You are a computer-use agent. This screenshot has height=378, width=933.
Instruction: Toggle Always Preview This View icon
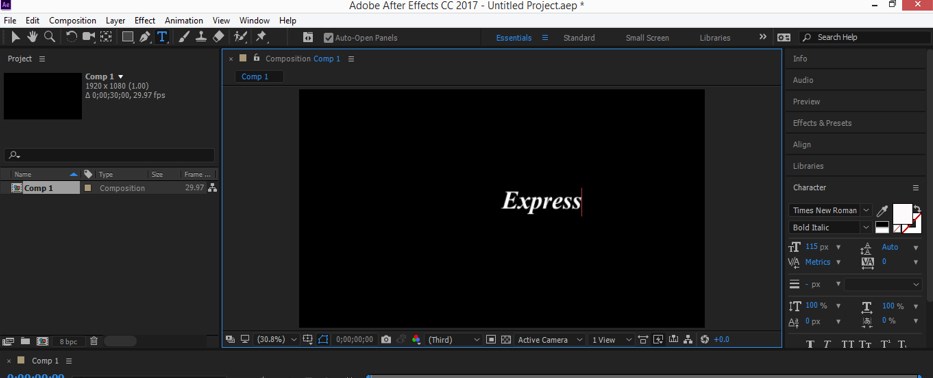[230, 339]
